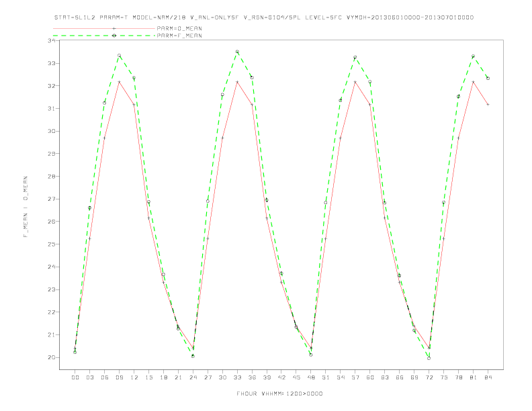
Task: Click the x-axis title FHOUR VHHMM:1200>0000
Action: [x=279, y=394]
